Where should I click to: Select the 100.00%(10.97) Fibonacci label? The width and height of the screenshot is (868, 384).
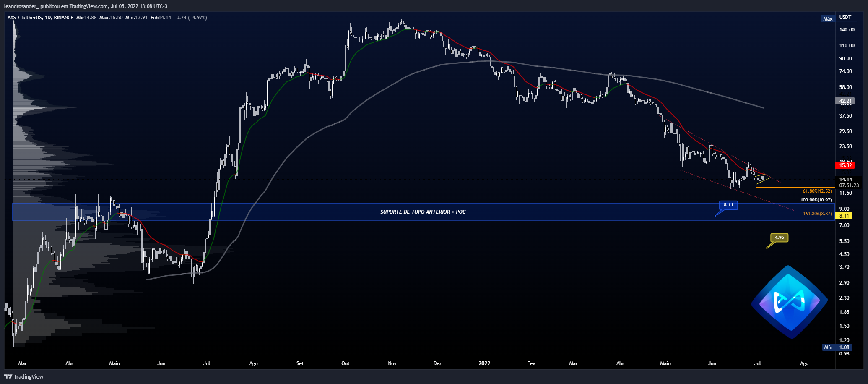click(816, 200)
